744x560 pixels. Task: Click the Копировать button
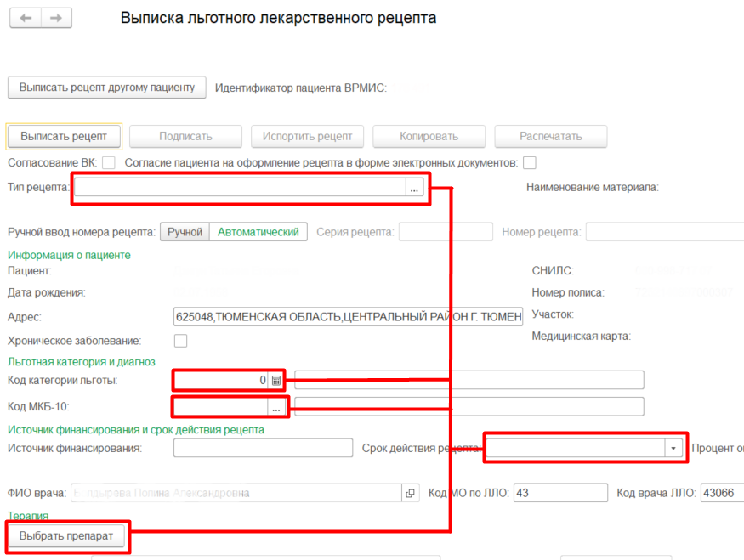429,136
